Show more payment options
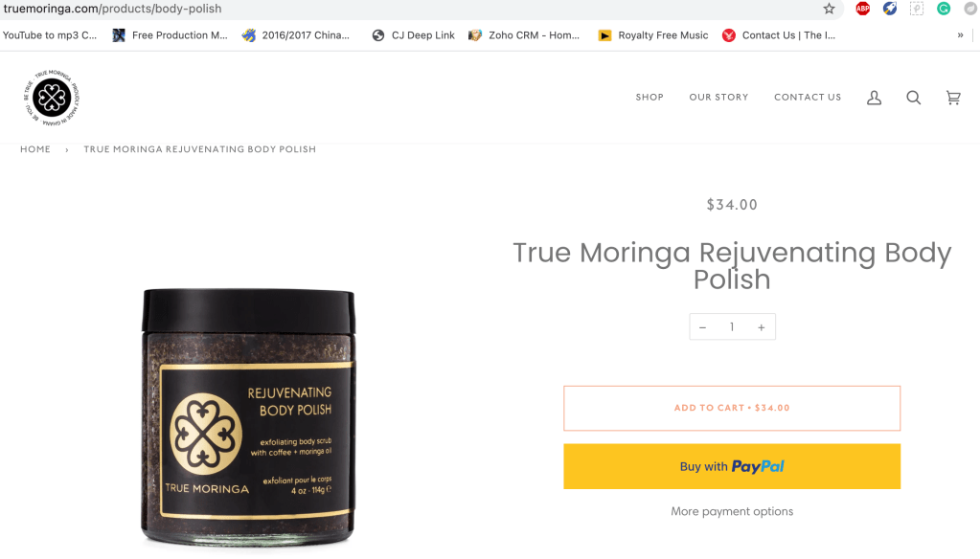The image size is (980, 559). point(732,511)
